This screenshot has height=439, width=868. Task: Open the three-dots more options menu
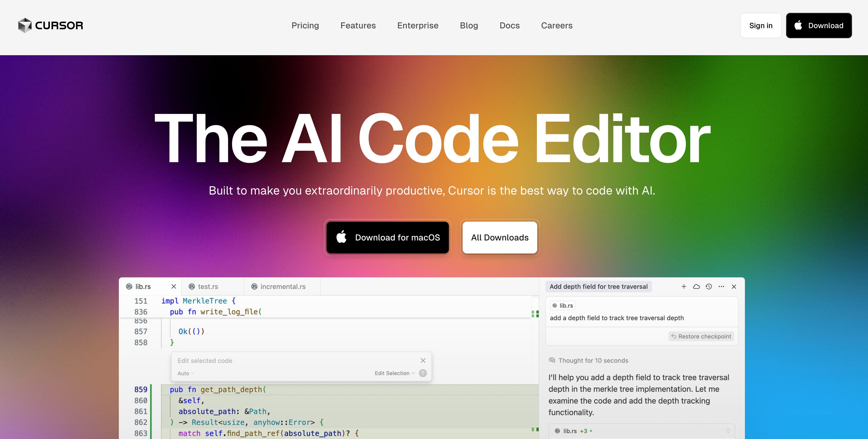(721, 287)
